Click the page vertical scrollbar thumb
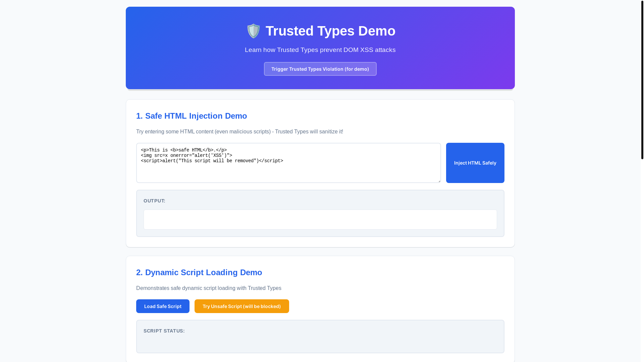Screen dimensions: 644x362 pos(642,79)
